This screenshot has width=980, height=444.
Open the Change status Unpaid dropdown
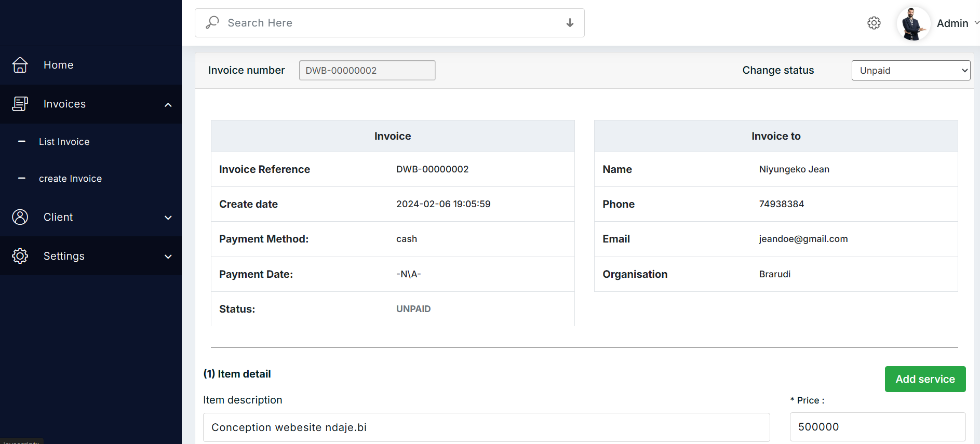click(x=911, y=71)
